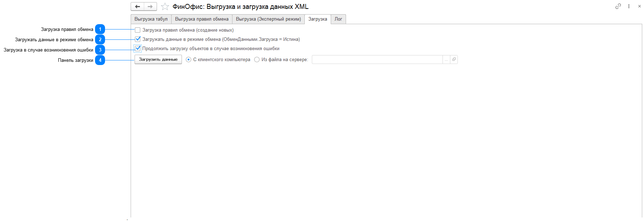Go back with the left arrow button
The image size is (644, 221).
click(x=137, y=6)
